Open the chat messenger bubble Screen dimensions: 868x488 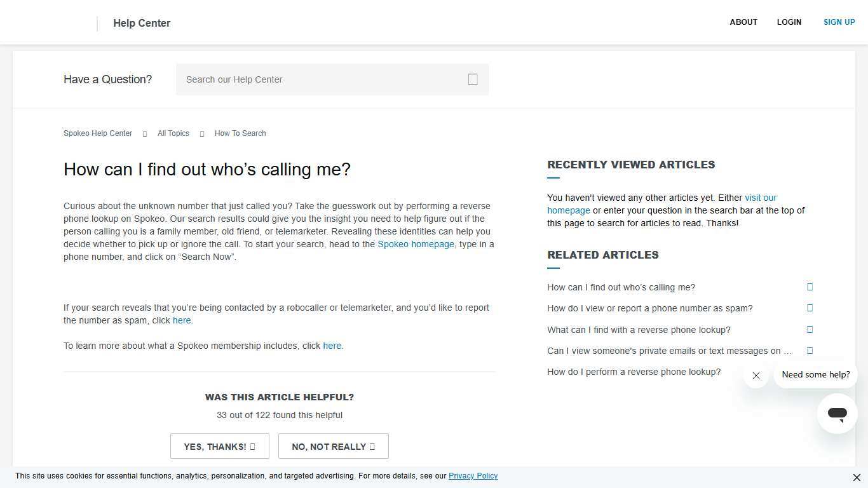coord(837,413)
